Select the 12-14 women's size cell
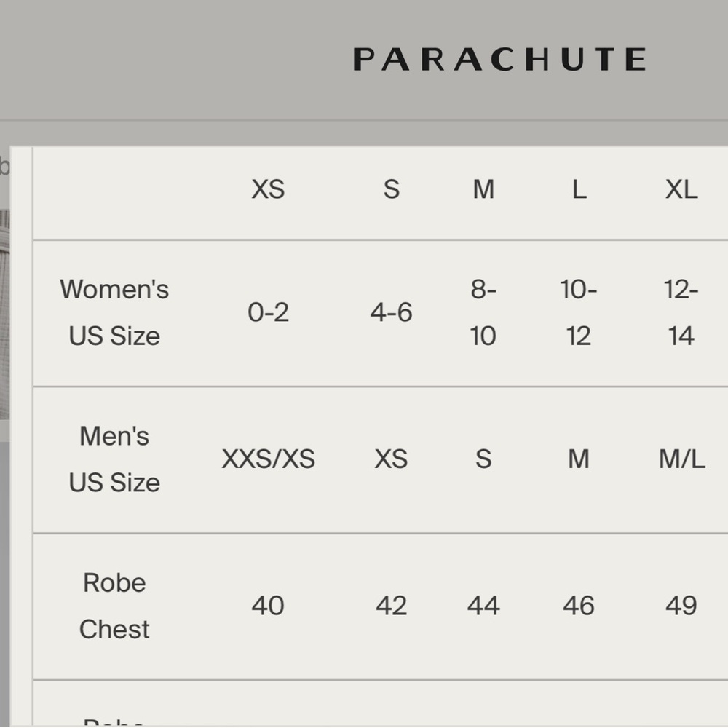Image resolution: width=728 pixels, height=728 pixels. 681,312
